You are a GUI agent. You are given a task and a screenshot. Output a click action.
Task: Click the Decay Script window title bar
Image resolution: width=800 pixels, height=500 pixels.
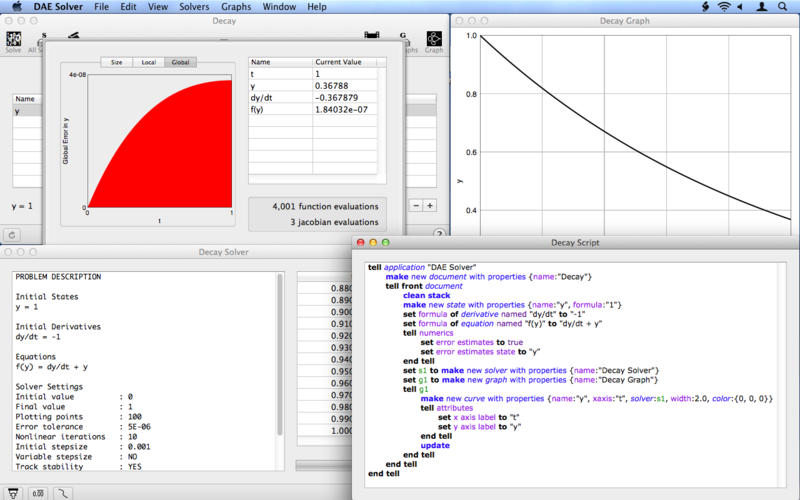point(575,242)
